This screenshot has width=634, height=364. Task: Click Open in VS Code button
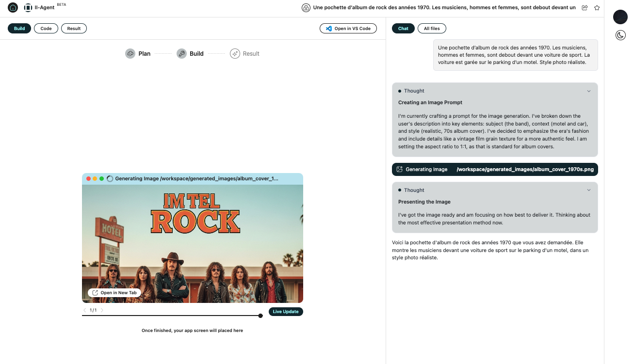[x=348, y=29]
